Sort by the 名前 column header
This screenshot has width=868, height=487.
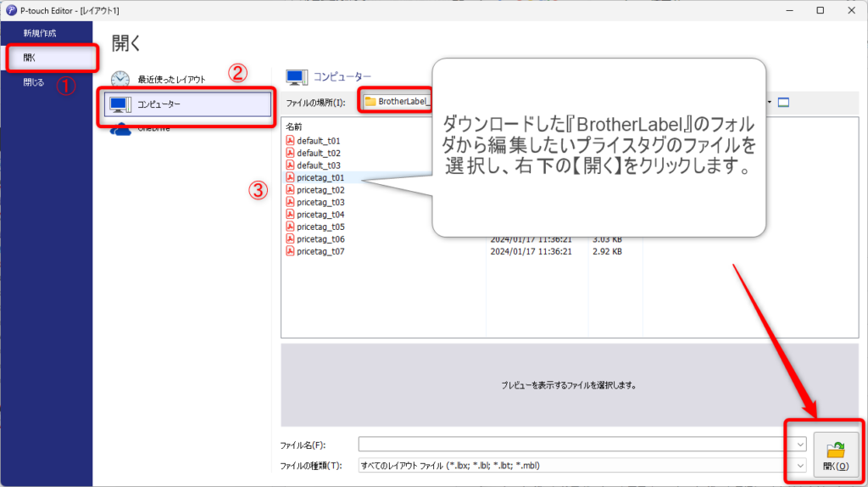coord(294,127)
